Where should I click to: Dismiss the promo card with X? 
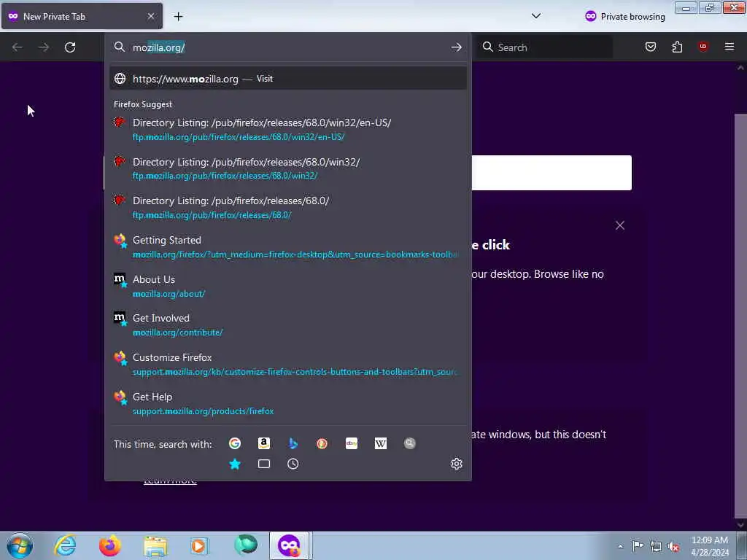pos(620,225)
